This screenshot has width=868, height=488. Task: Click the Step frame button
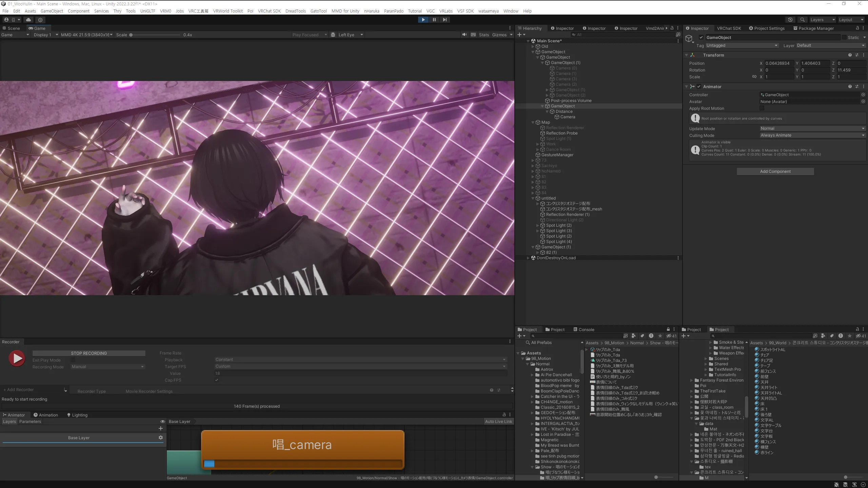pos(445,20)
